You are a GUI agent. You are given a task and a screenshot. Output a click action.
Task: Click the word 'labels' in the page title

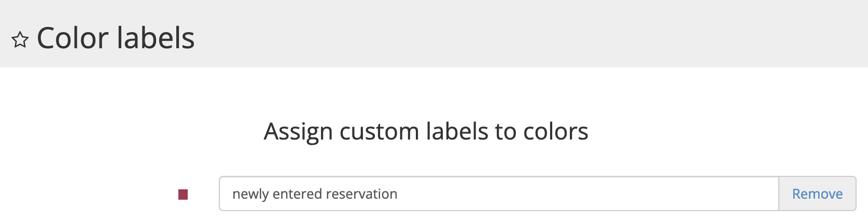[156, 38]
